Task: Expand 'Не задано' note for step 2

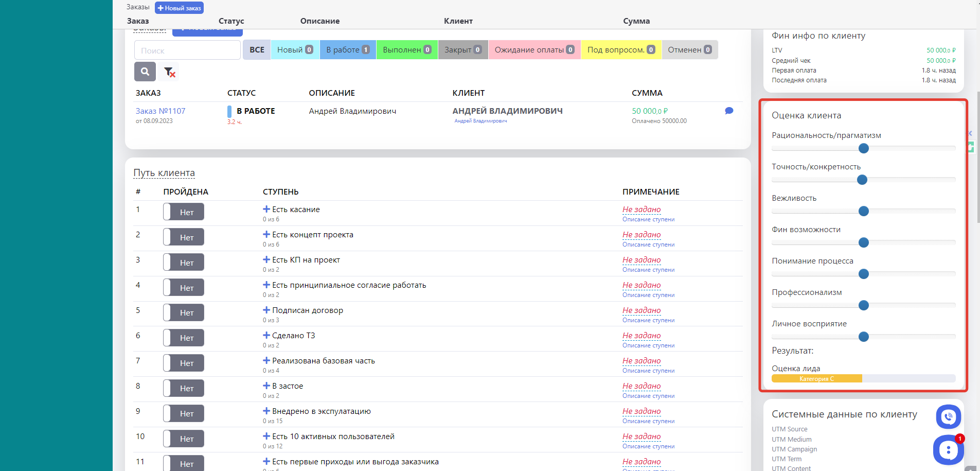Action: coord(641,235)
